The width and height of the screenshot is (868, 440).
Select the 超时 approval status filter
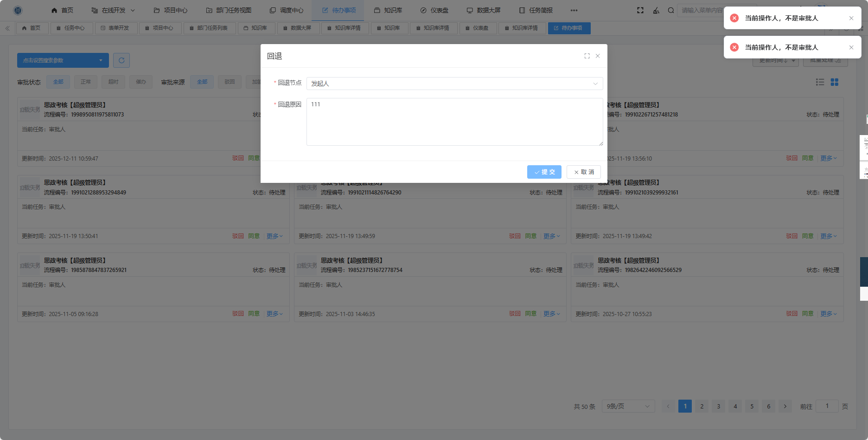113,82
